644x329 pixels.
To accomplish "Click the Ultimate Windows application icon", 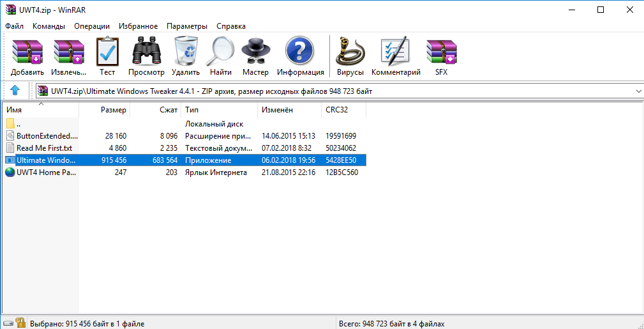I will [x=10, y=160].
